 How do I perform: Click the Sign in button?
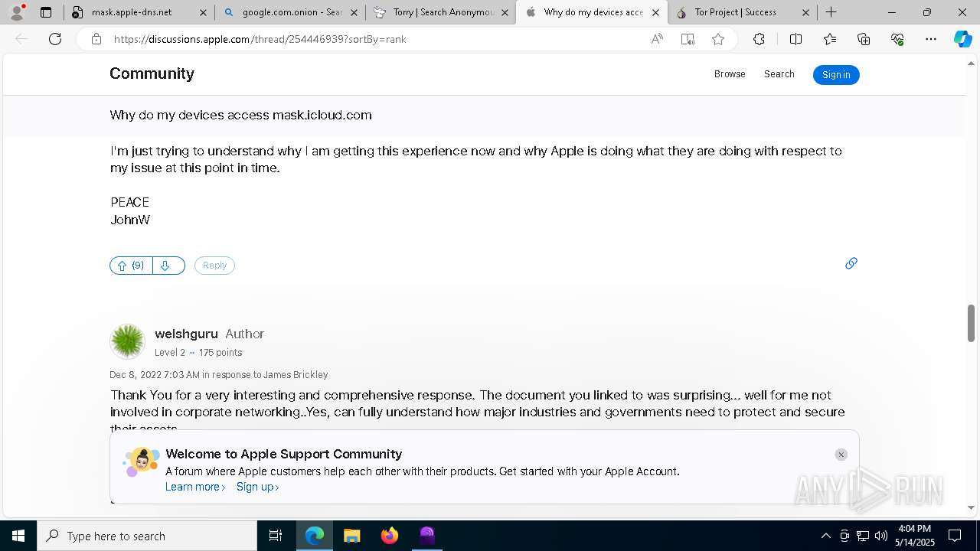point(836,74)
